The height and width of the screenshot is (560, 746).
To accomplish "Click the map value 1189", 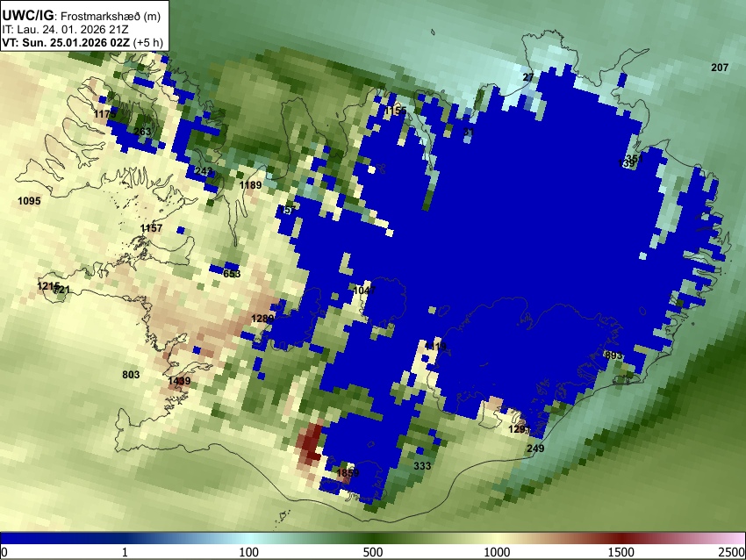I will click(250, 185).
